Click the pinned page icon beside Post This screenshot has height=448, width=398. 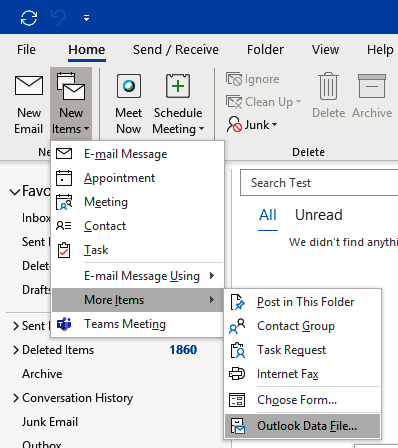click(x=238, y=302)
